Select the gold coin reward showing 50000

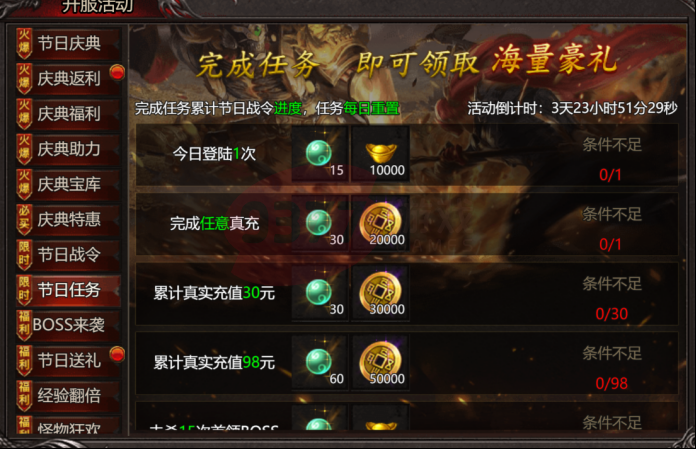(380, 362)
